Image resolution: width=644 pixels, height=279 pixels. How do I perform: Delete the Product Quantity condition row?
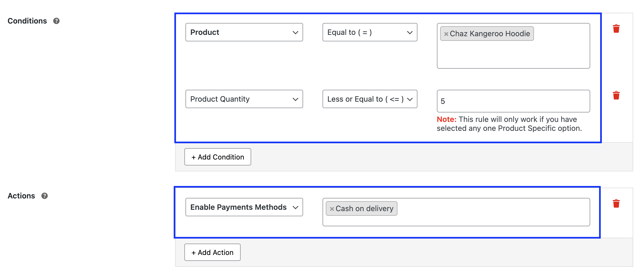(x=616, y=95)
